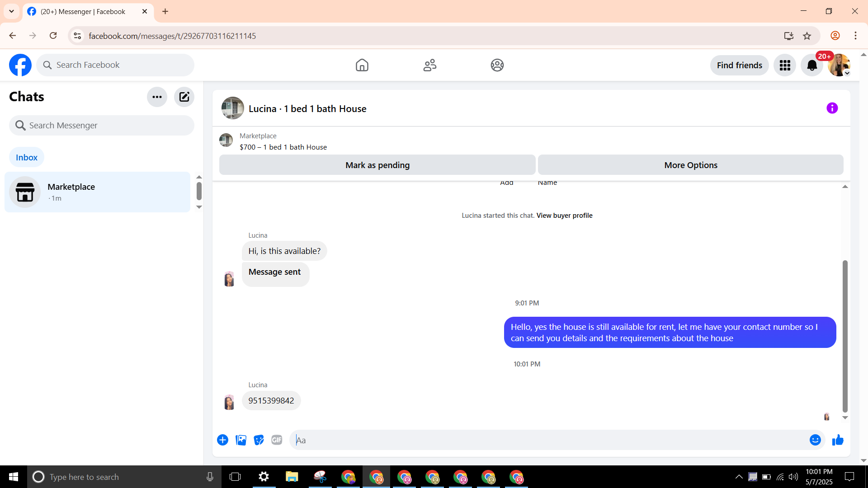Open the Facebook home icon

pyautogui.click(x=362, y=65)
